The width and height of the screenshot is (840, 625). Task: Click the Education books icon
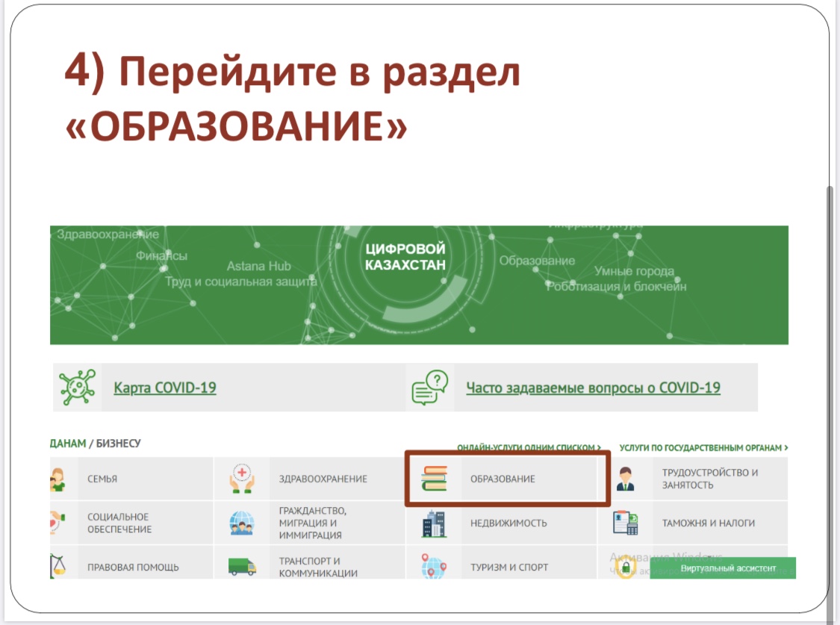pyautogui.click(x=434, y=479)
